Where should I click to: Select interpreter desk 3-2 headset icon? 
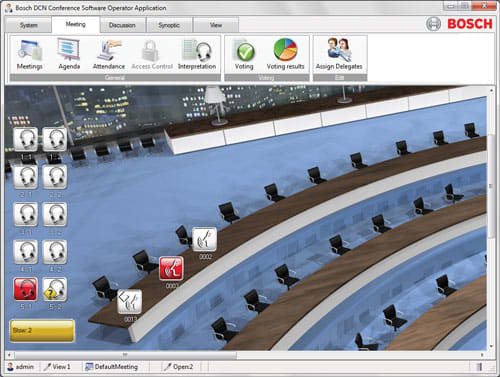55,214
